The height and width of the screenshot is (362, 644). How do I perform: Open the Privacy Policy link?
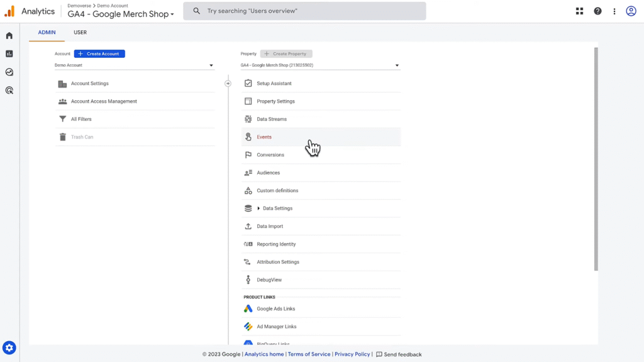coord(352,354)
